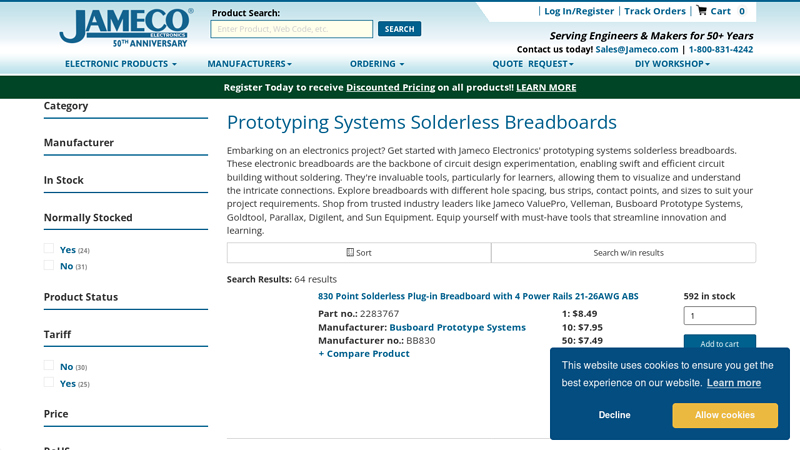Click LEARN MORE in the green banner
The height and width of the screenshot is (450, 800).
click(546, 87)
